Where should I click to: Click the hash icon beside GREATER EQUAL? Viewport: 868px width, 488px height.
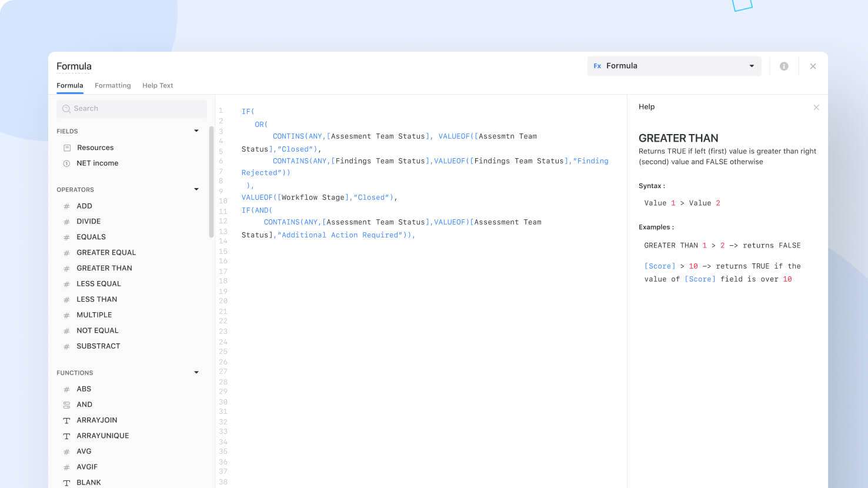66,253
